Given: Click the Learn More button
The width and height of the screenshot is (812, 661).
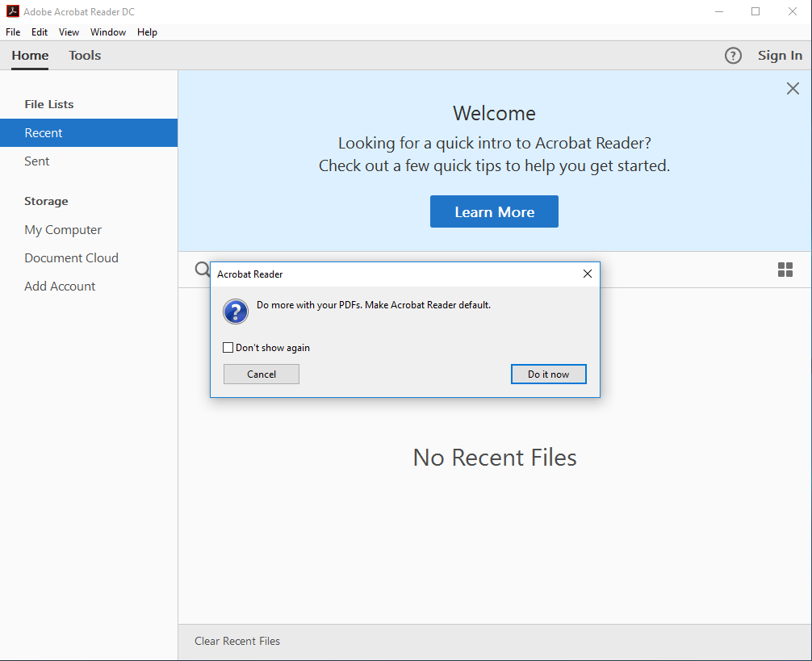Looking at the screenshot, I should [494, 211].
